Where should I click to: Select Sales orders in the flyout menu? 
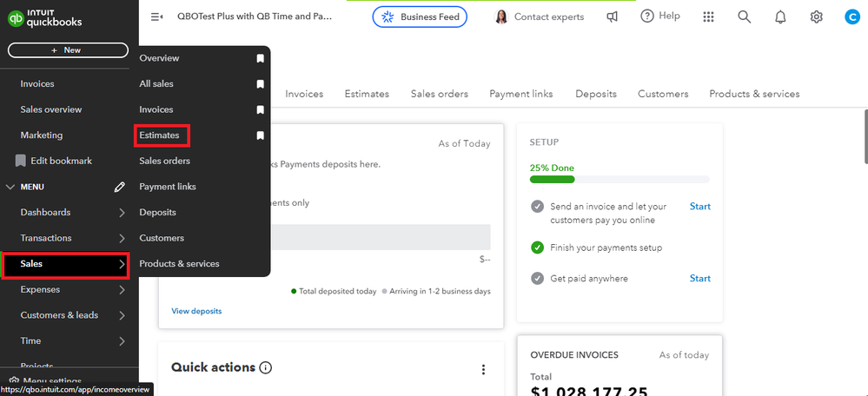[164, 161]
